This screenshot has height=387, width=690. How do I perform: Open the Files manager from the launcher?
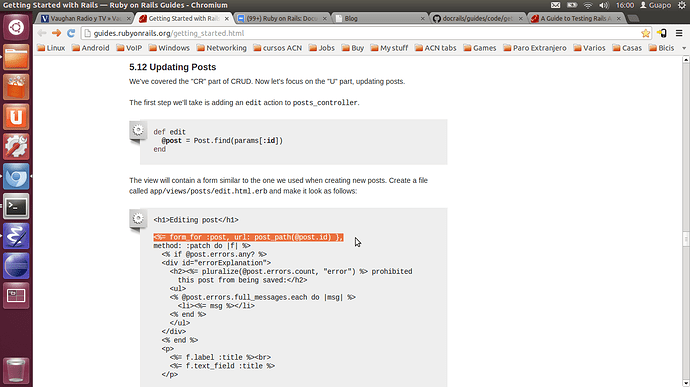16,57
